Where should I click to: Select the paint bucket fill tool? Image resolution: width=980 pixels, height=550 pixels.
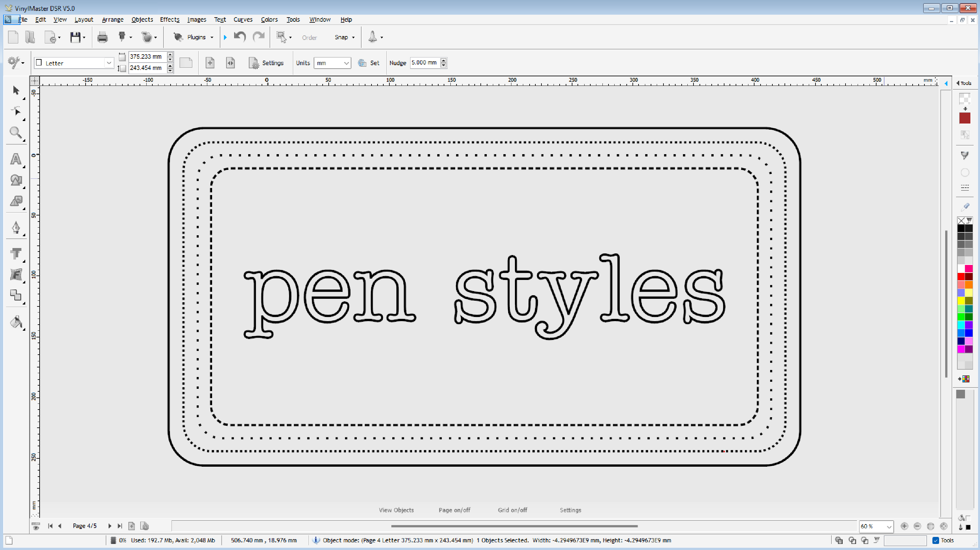pyautogui.click(x=16, y=321)
